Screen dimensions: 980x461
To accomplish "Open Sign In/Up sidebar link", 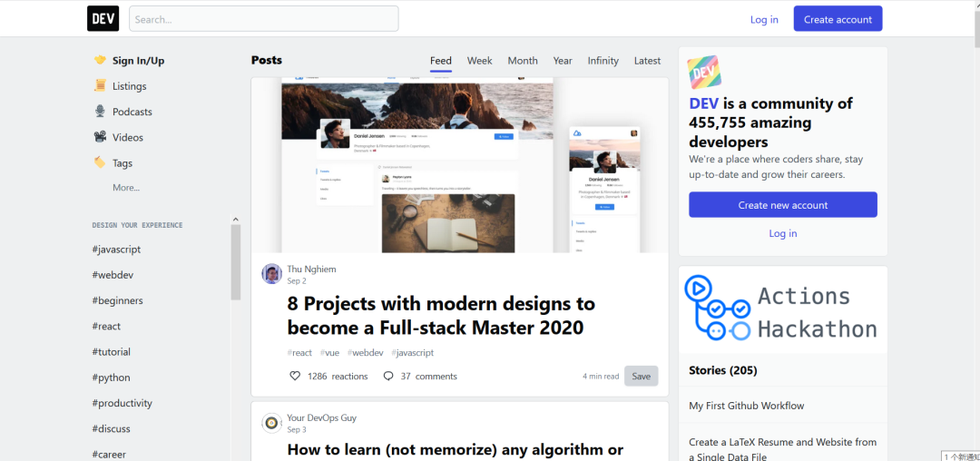I will (x=138, y=61).
